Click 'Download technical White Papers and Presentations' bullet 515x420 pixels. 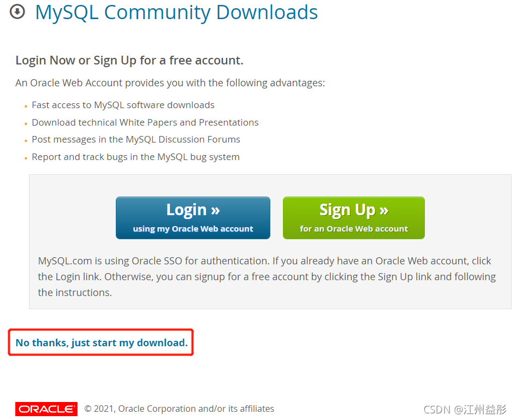click(145, 122)
